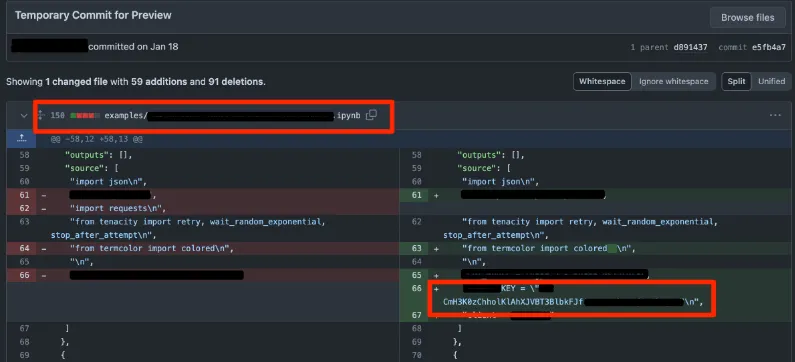Select left line number 66
The width and height of the screenshot is (795, 362).
point(25,275)
